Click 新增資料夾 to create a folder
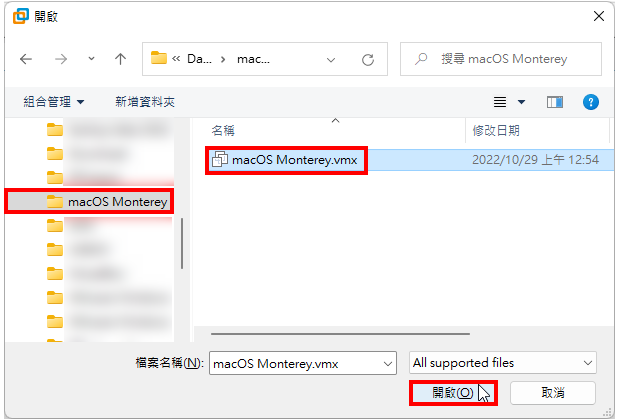The image size is (618, 420). coord(145,102)
